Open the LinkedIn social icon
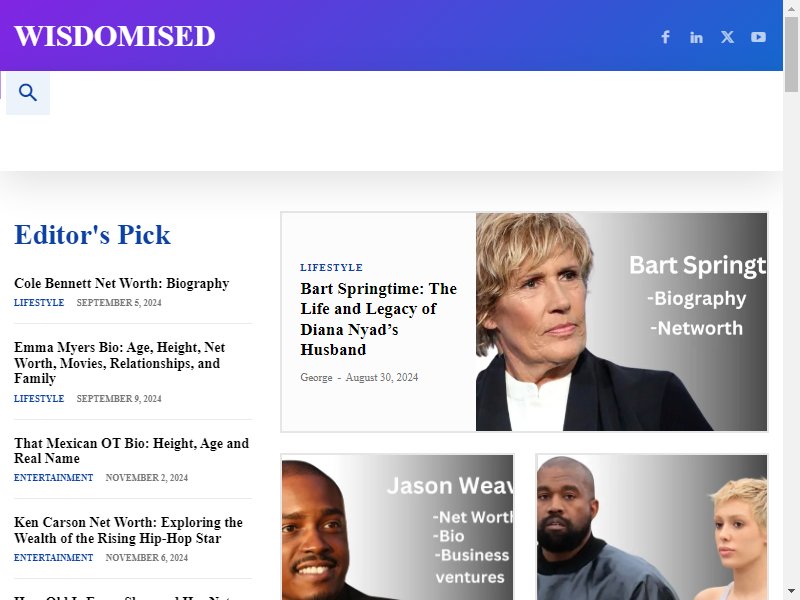Image resolution: width=800 pixels, height=600 pixels. click(696, 37)
